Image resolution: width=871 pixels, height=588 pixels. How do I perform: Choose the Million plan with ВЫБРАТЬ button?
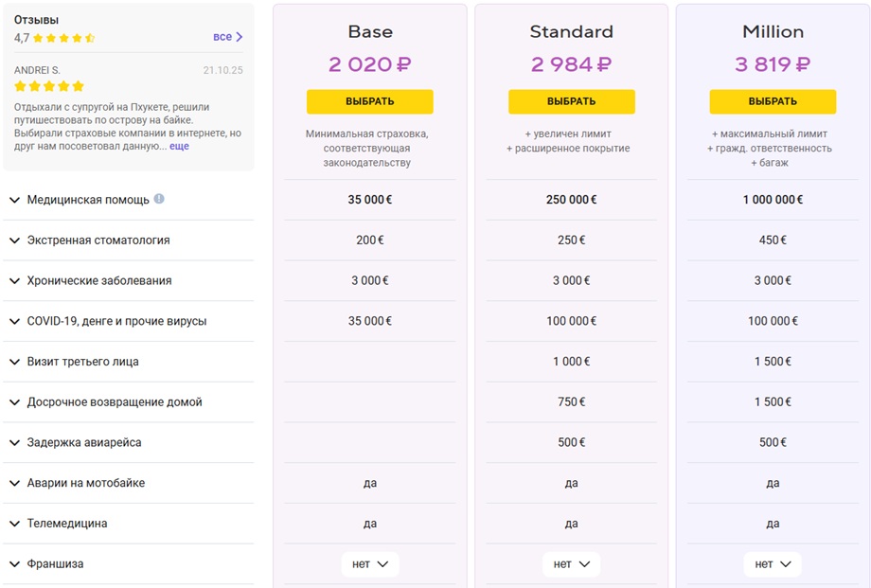coord(773,101)
